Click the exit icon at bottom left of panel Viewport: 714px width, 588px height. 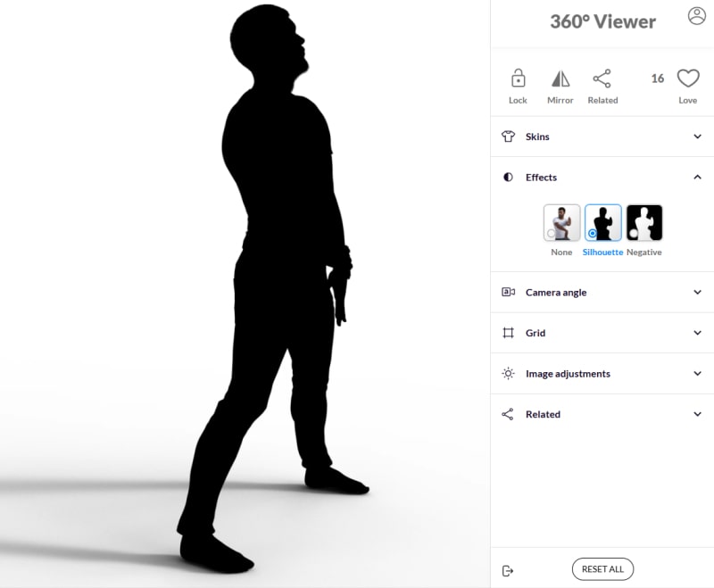click(508, 570)
